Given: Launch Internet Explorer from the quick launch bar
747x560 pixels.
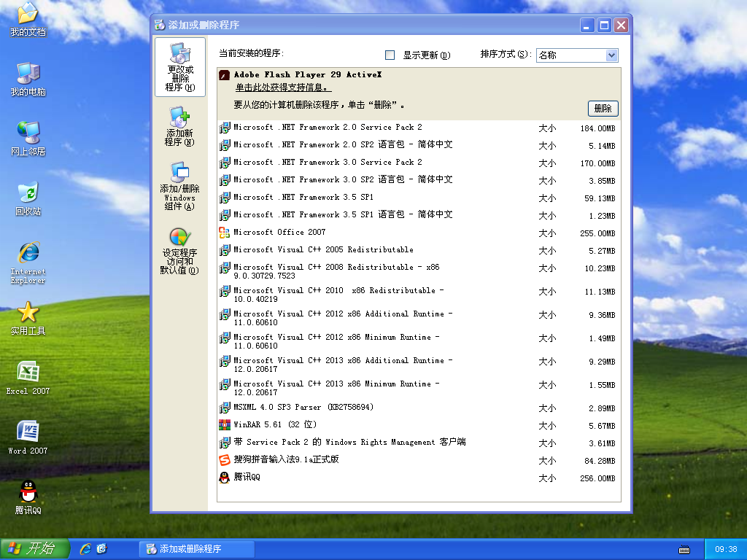Looking at the screenshot, I should (85, 548).
